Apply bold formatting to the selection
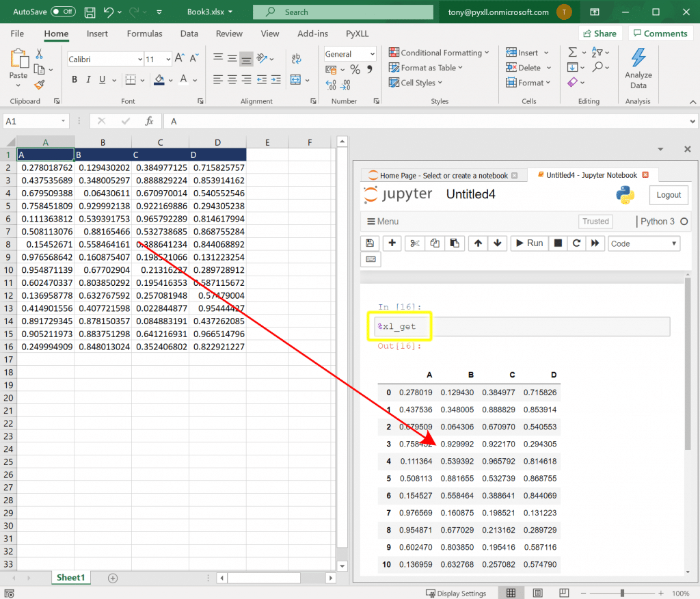 (74, 80)
